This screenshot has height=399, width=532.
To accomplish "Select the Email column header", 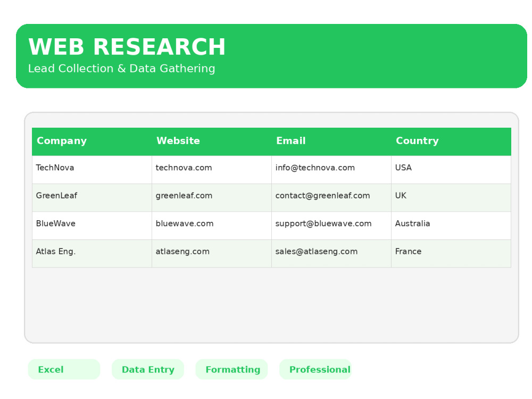I will pos(331,142).
